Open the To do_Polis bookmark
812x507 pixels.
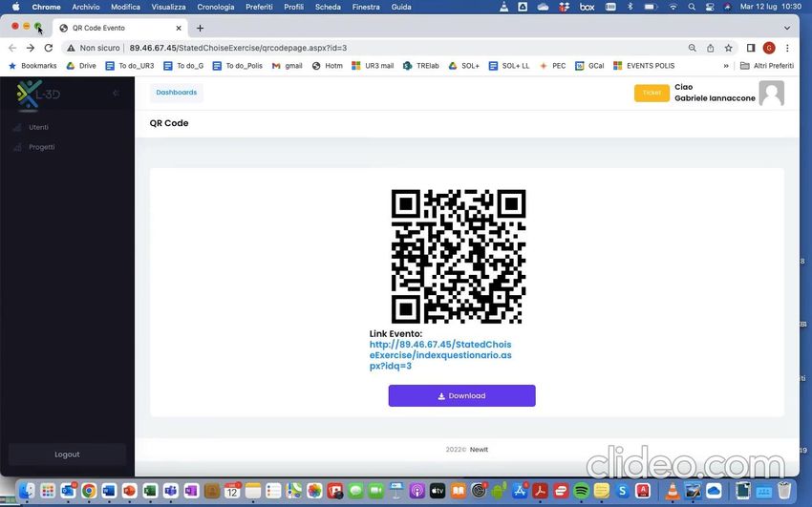238,66
